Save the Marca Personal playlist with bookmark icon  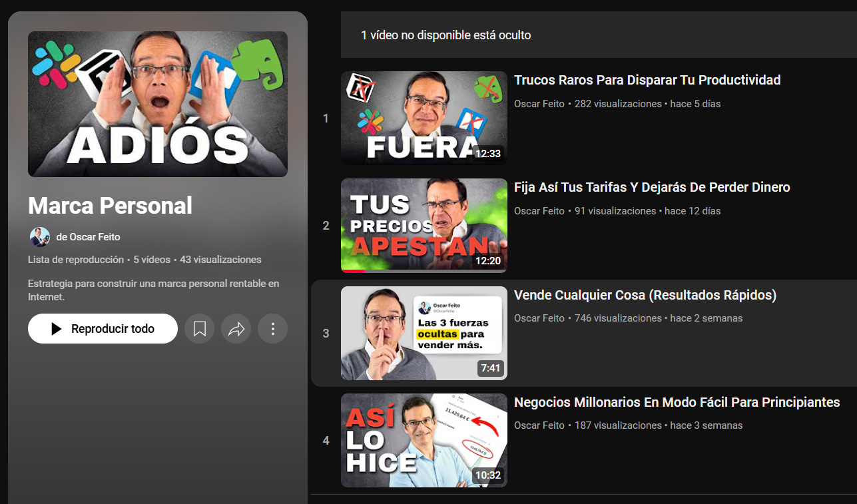pos(199,329)
